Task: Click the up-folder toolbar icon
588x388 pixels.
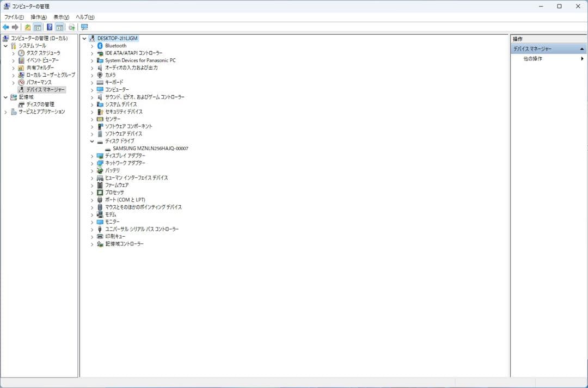Action: [x=28, y=27]
